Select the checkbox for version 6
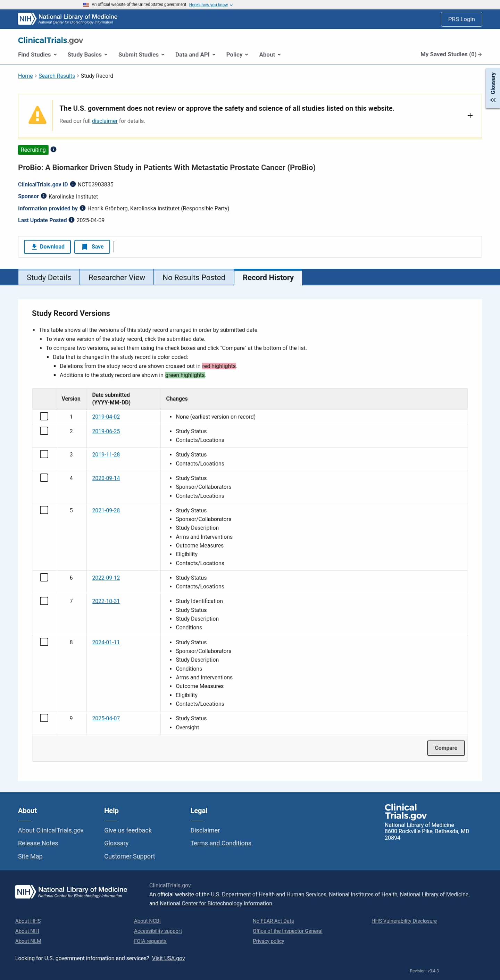The width and height of the screenshot is (500, 980). click(44, 577)
